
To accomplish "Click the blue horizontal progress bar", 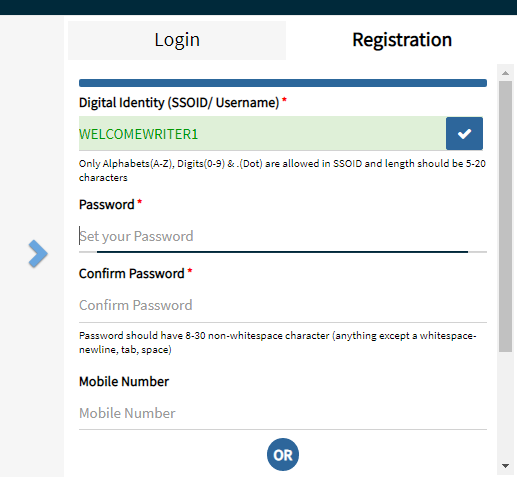I will point(283,83).
